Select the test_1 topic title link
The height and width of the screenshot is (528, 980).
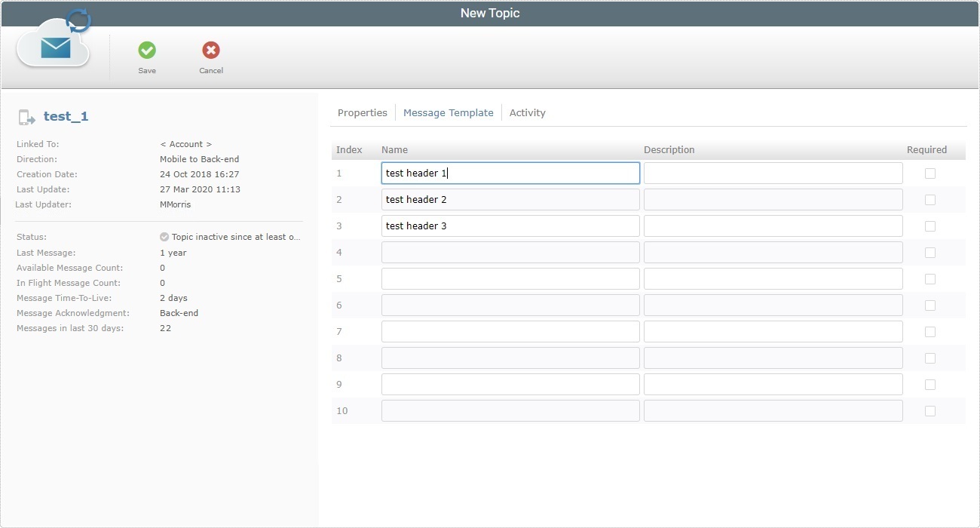tap(66, 116)
